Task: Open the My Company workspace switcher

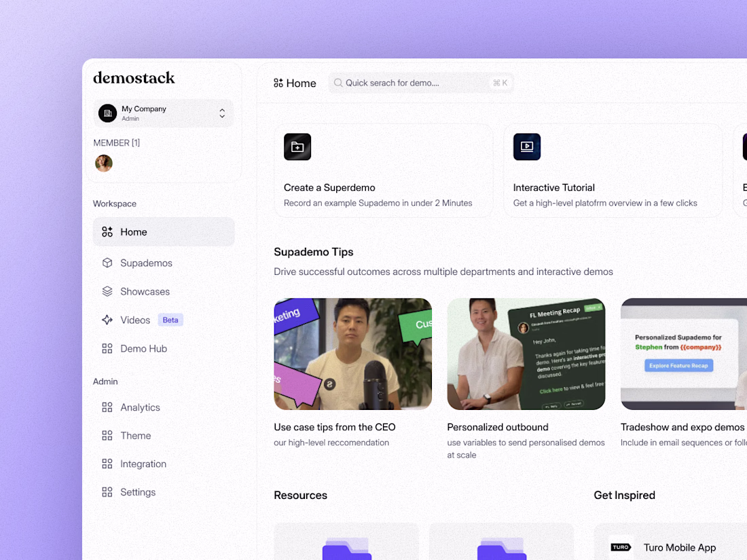Action: click(164, 113)
